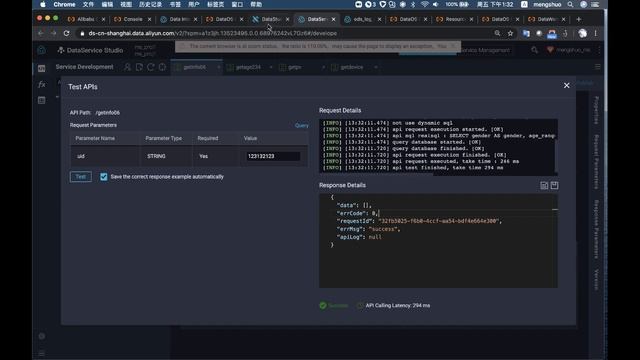Open the Version side panel
The image size is (640, 360).
pyautogui.click(x=596, y=279)
